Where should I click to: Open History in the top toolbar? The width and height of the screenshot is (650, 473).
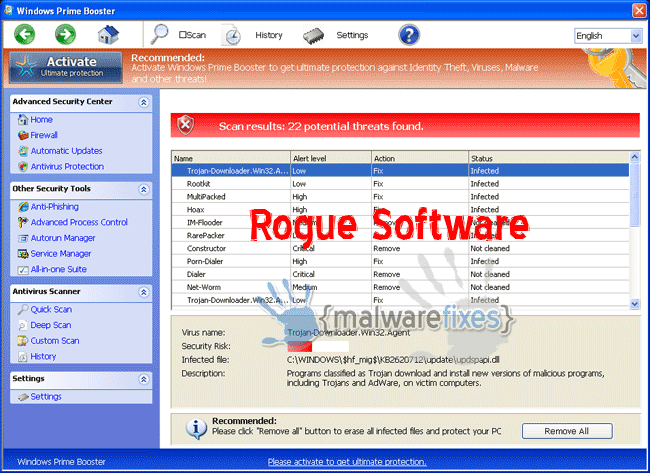tap(269, 35)
